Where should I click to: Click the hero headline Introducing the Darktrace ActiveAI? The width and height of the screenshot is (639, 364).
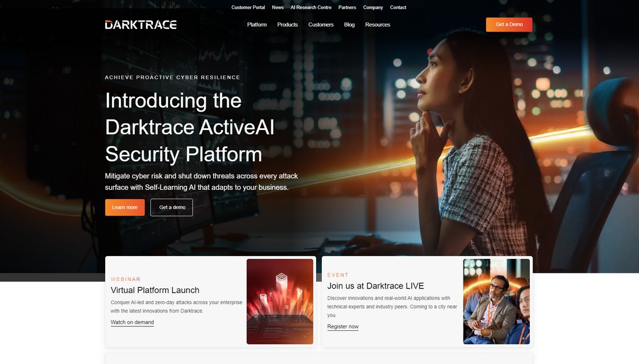[x=189, y=127]
